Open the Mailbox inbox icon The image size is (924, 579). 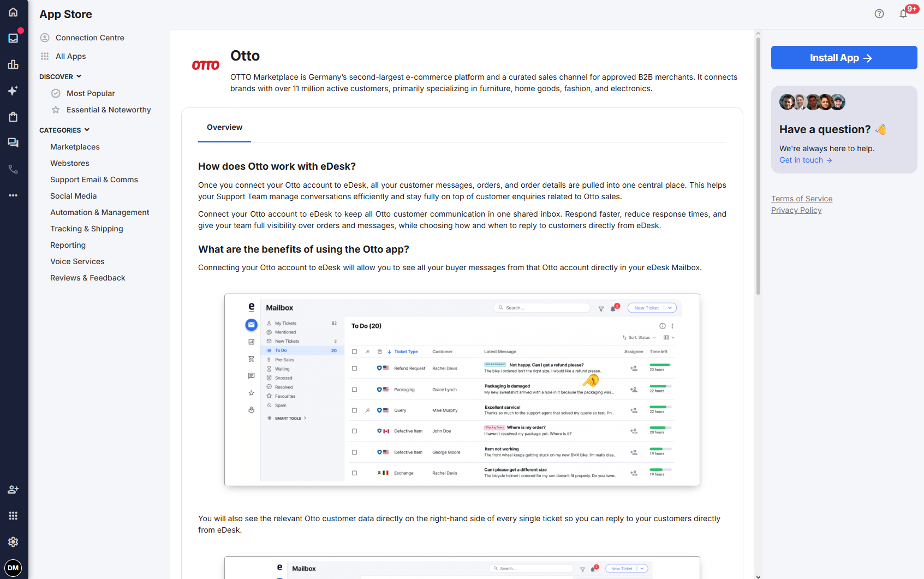[13, 38]
